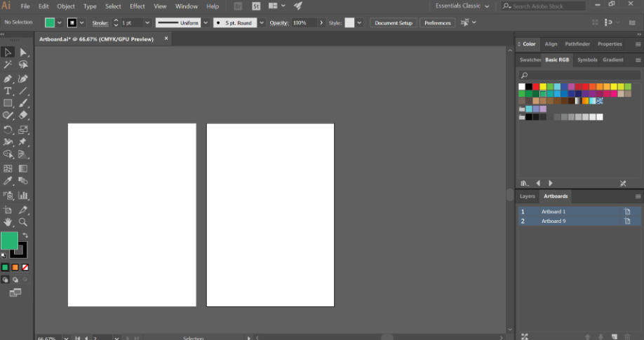Swap fill and stroke colors
The height and width of the screenshot is (340, 644).
(25, 236)
